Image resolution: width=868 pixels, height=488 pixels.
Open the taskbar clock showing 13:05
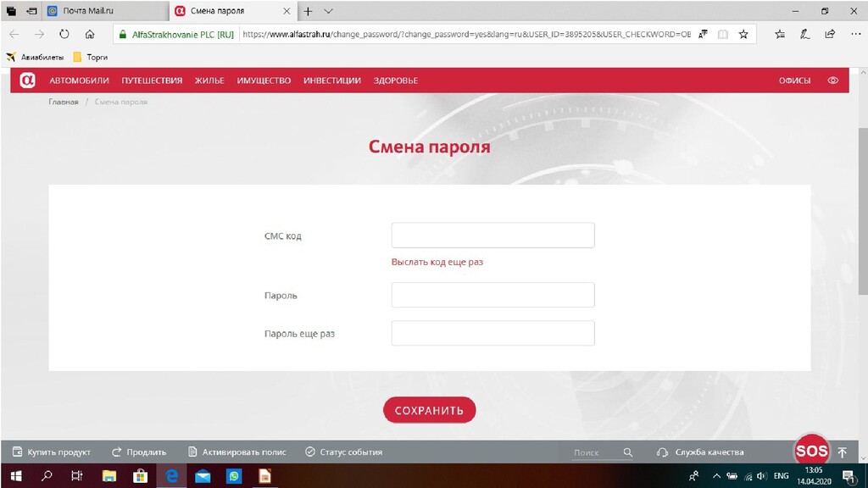point(814,476)
